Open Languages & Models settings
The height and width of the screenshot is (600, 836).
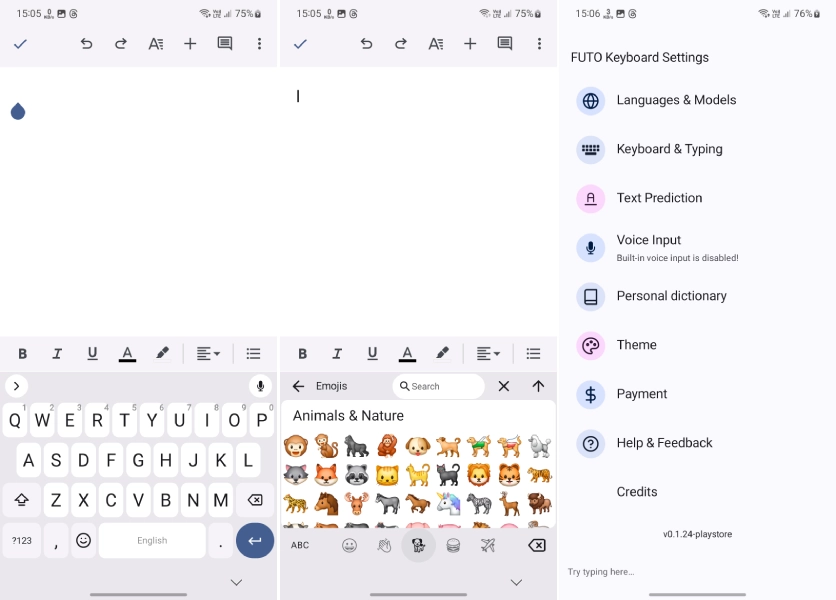[x=697, y=100]
